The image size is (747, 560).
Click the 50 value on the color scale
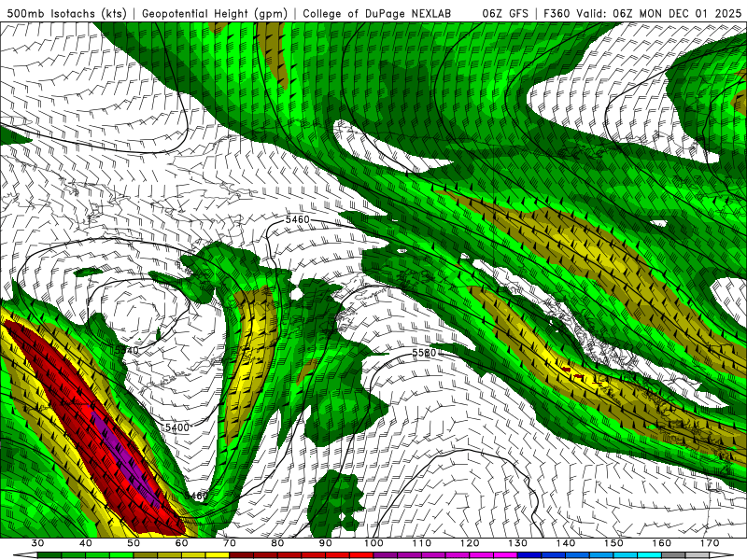click(x=134, y=543)
